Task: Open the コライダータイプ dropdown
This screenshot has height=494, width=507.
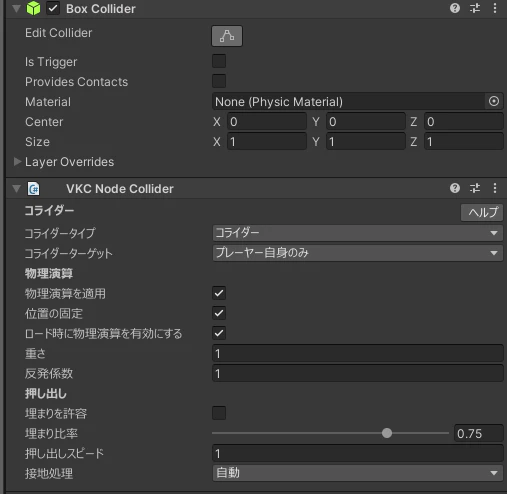Action: tap(358, 233)
